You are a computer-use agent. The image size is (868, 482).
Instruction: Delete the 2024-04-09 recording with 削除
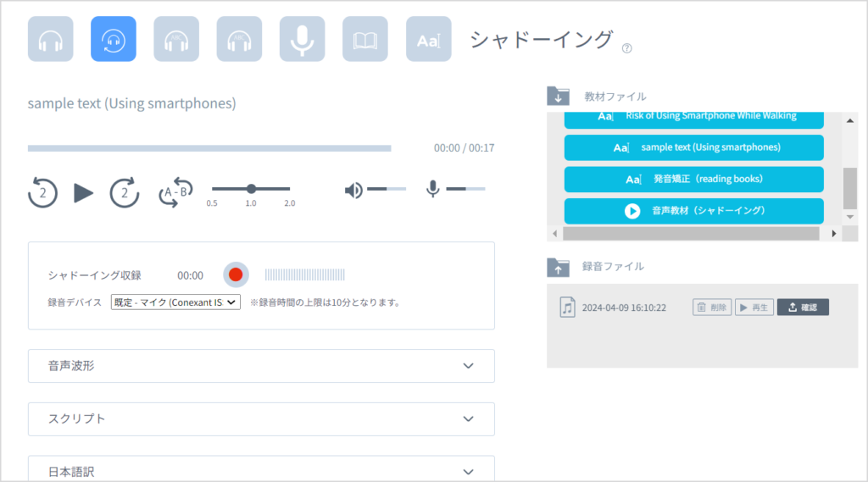pyautogui.click(x=712, y=307)
